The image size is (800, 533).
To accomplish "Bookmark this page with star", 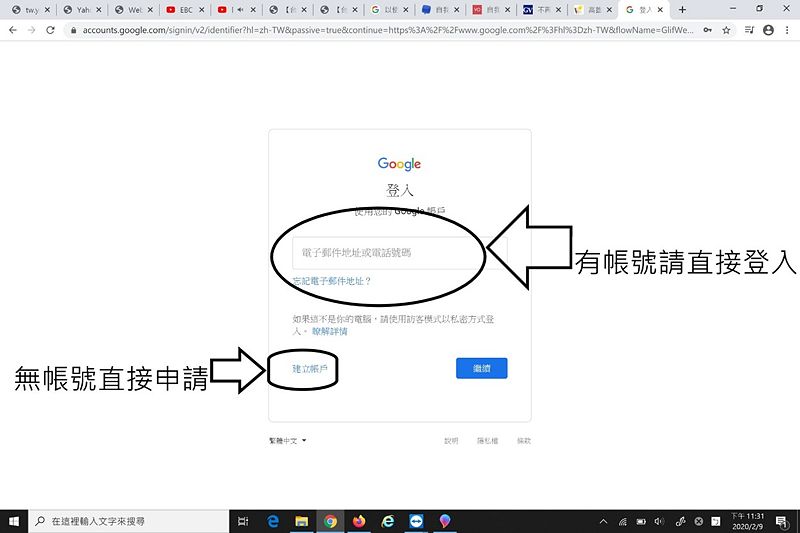I will (726, 30).
